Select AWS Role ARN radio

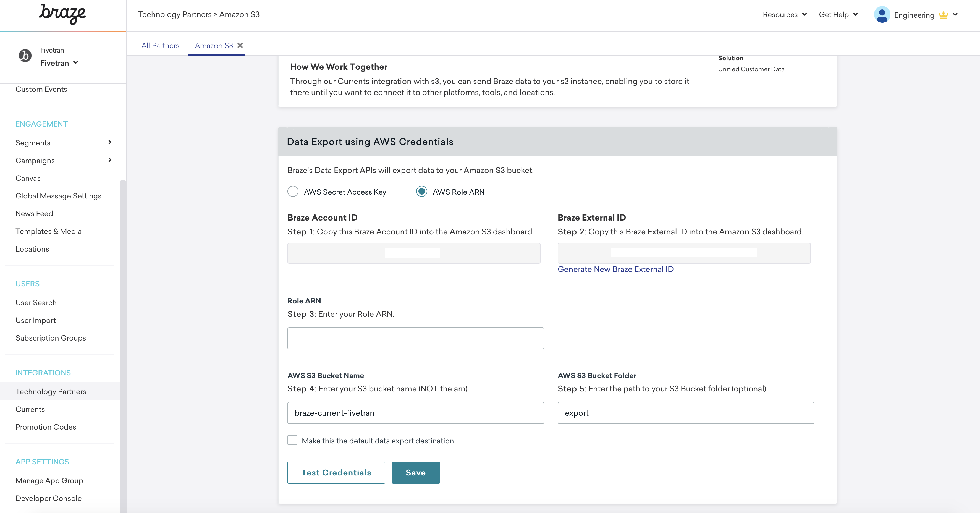tap(421, 192)
